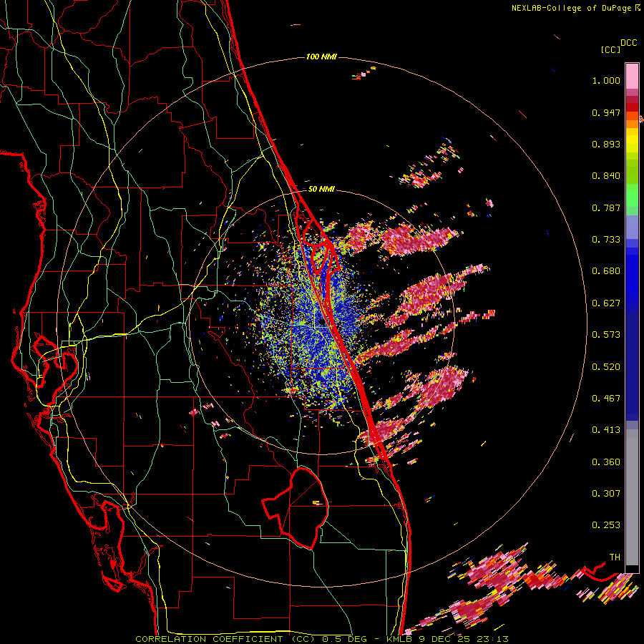Select the 0.893 scale value

(606, 144)
